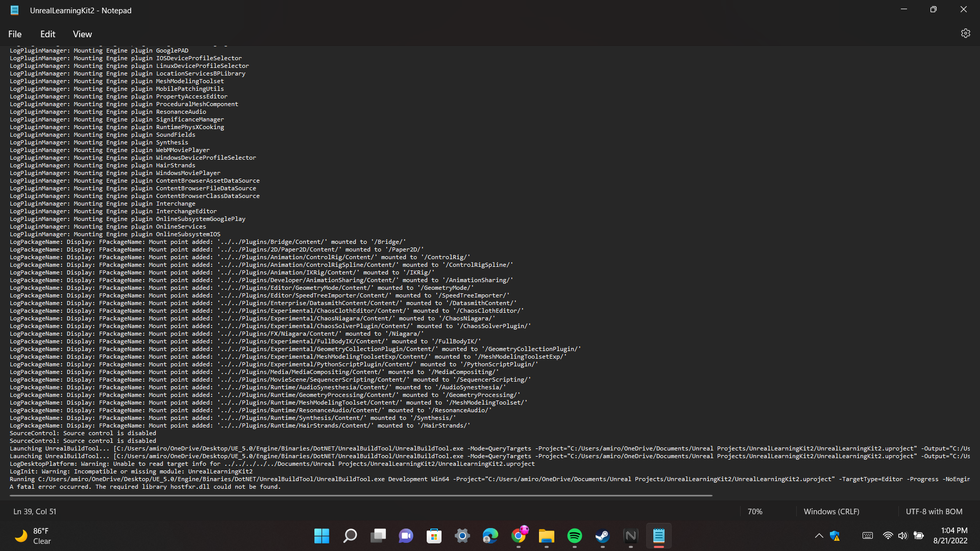Open the Edit menu
This screenshot has height=551, width=980.
point(47,34)
